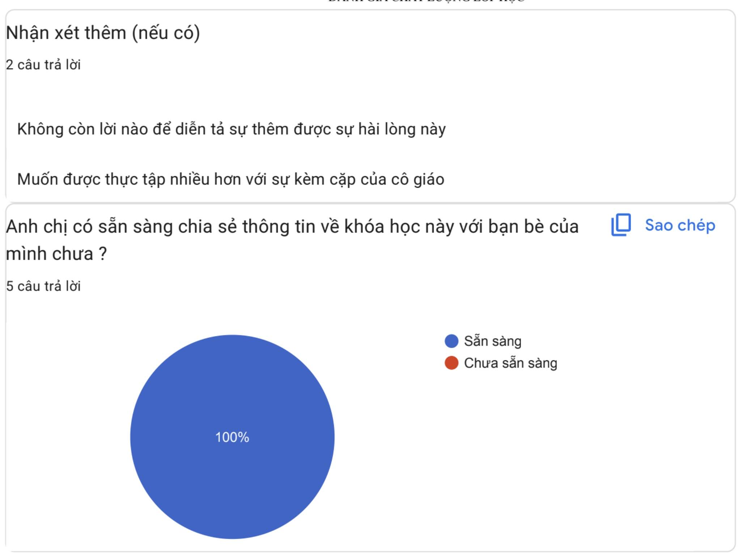Click the 5 câu trả lời label
Screen dimensions: 741x560
(x=43, y=285)
